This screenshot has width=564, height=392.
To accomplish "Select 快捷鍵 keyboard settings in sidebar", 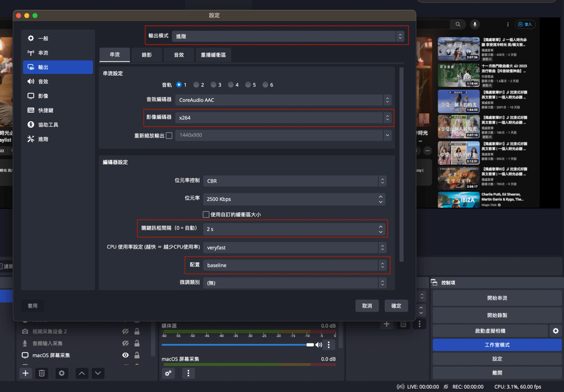I will [x=45, y=110].
